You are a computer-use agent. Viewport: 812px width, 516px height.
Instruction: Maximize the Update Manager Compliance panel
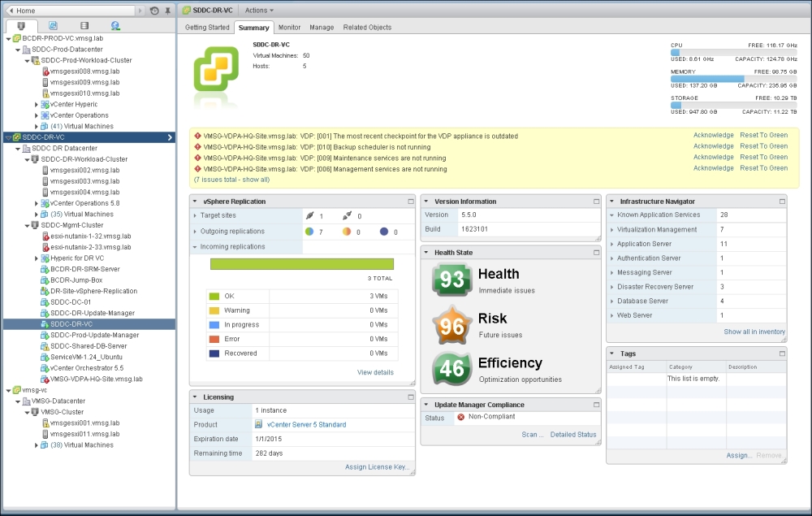pos(596,405)
